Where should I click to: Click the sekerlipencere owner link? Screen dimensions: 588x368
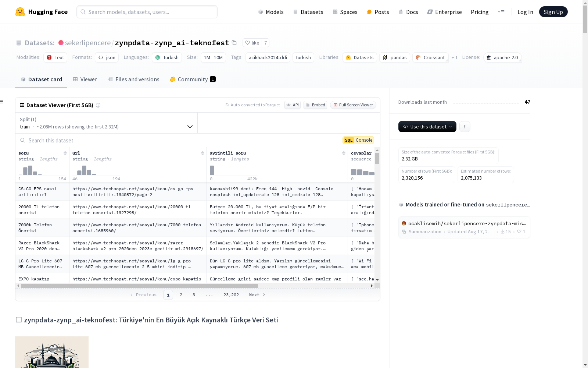88,43
